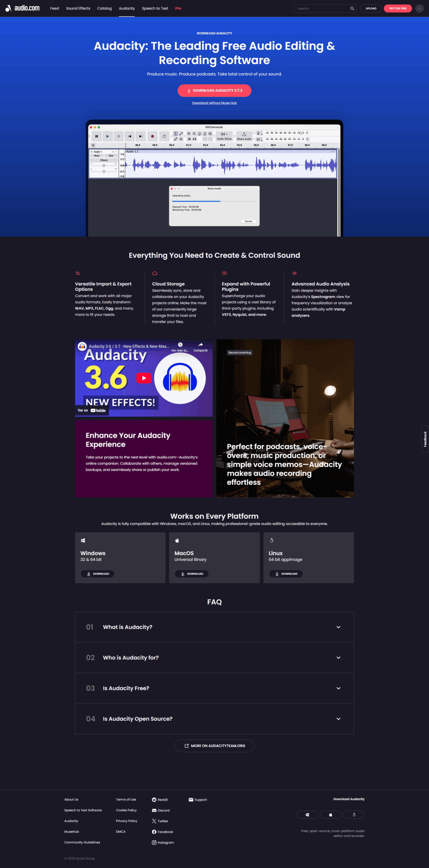The width and height of the screenshot is (429, 868).
Task: Click the audio.com logo
Action: pos(22,8)
